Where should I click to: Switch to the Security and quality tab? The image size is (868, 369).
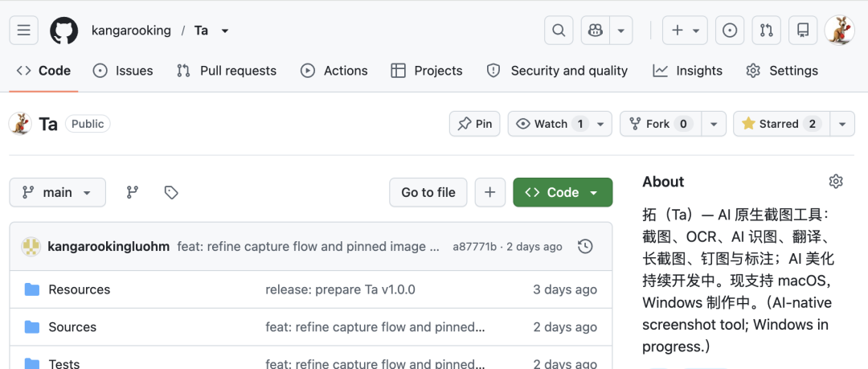pyautogui.click(x=557, y=71)
